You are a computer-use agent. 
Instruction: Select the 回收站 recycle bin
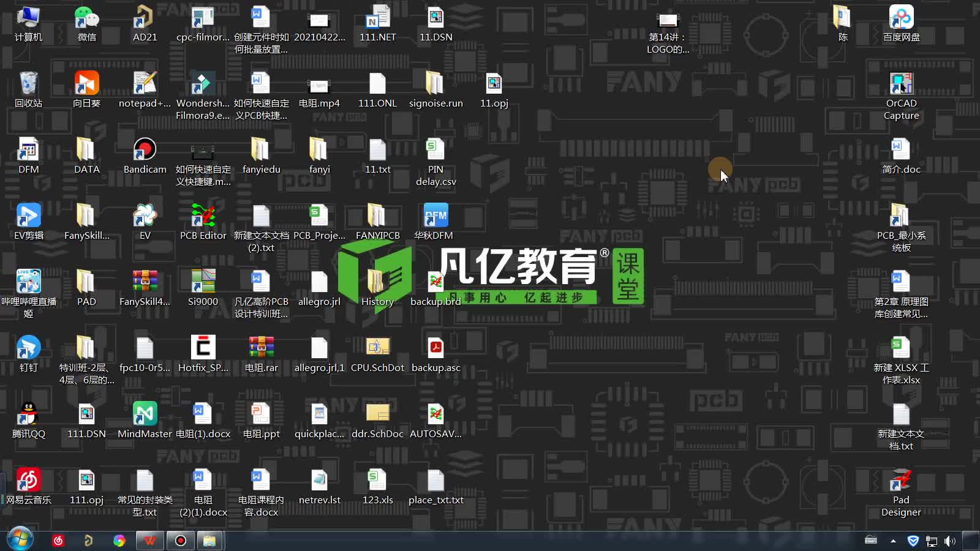pyautogui.click(x=28, y=84)
